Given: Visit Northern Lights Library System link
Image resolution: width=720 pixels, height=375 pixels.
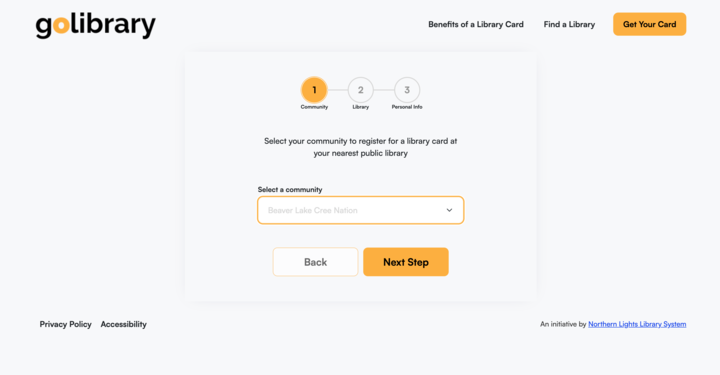Looking at the screenshot, I should point(637,324).
